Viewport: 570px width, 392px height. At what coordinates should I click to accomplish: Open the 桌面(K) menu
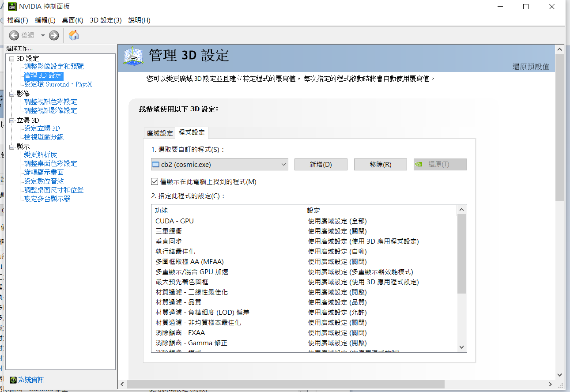click(x=72, y=20)
